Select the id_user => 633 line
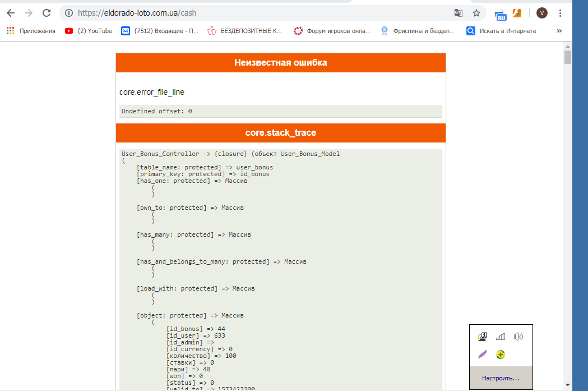This screenshot has width=588, height=391. 196,336
